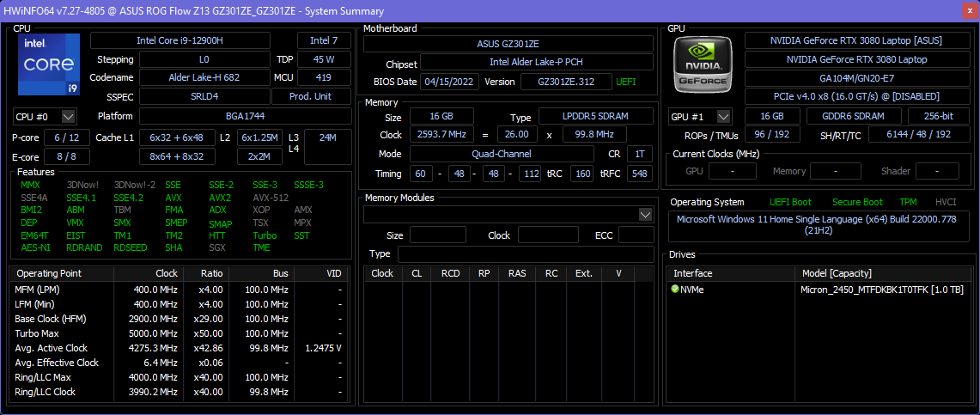Image resolution: width=980 pixels, height=415 pixels.
Task: Click the NVIDIA GeForce logo
Action: point(704,63)
